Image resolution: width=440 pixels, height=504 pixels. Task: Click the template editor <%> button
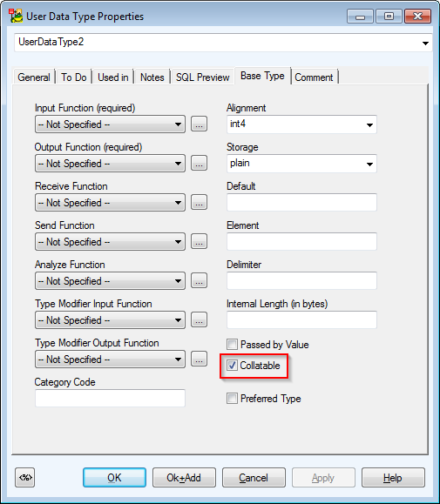24,478
